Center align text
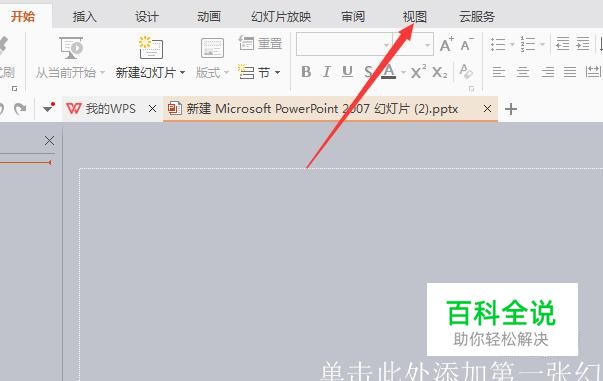This screenshot has height=381, width=603. coord(523,72)
